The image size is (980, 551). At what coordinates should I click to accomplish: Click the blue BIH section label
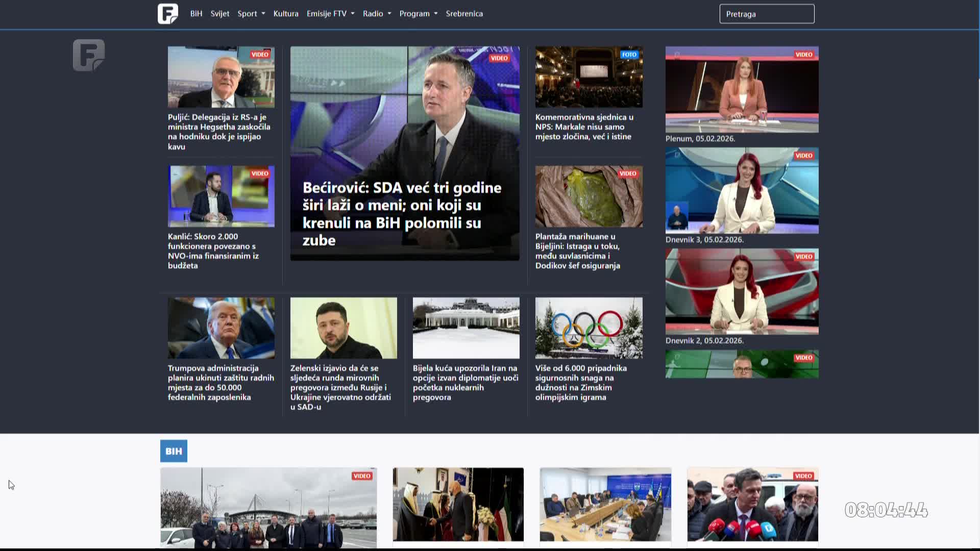click(x=174, y=451)
